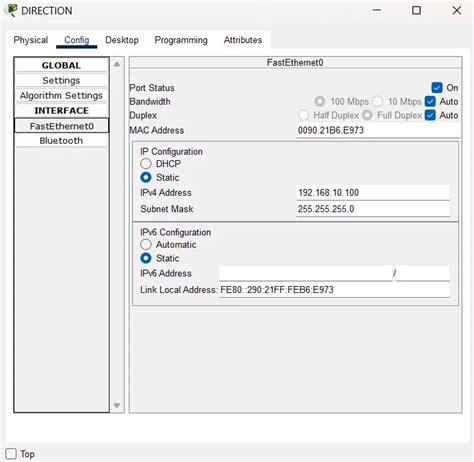Toggle Bandwidth Auto checkbox
This screenshot has height=462, width=474.
[x=430, y=101]
